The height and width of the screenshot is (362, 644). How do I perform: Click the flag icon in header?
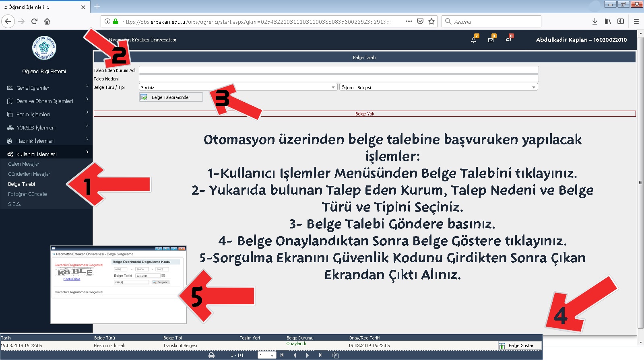pyautogui.click(x=508, y=40)
